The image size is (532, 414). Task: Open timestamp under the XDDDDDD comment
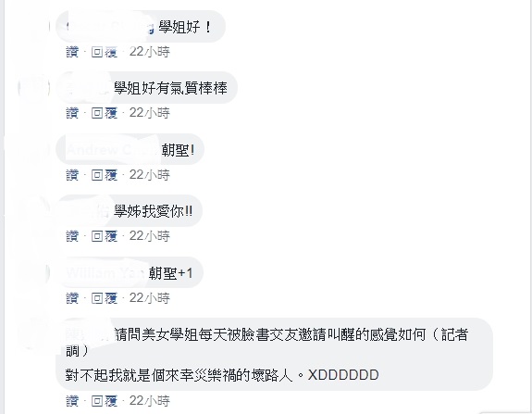tap(150, 401)
